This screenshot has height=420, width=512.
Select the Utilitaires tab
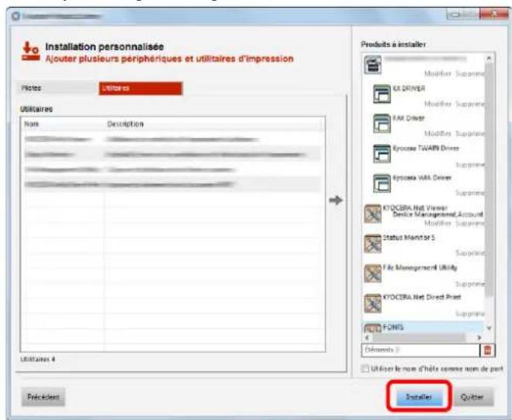tap(141, 88)
